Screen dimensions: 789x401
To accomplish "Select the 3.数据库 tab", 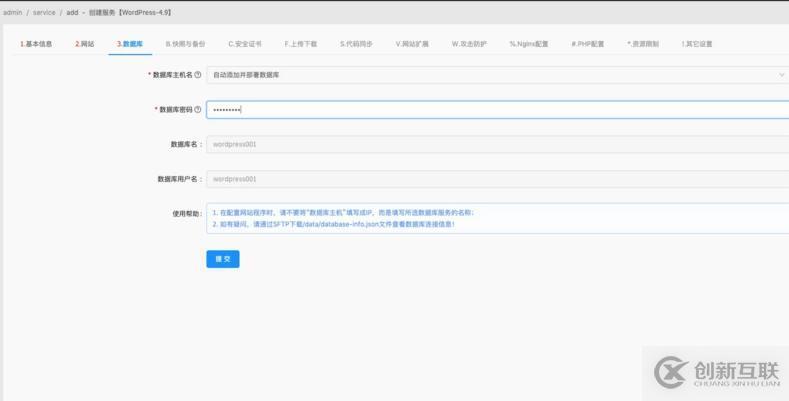I will (x=130, y=44).
